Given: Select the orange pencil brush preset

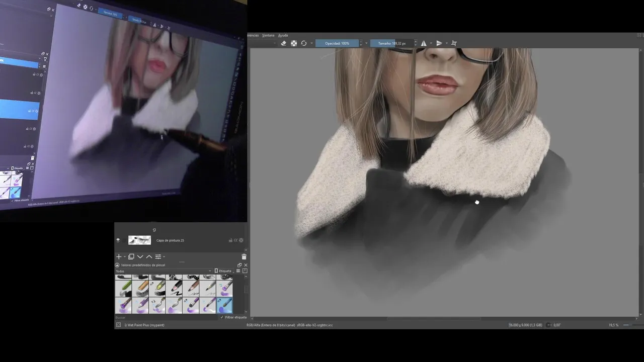Looking at the screenshot, I should pyautogui.click(x=140, y=288).
